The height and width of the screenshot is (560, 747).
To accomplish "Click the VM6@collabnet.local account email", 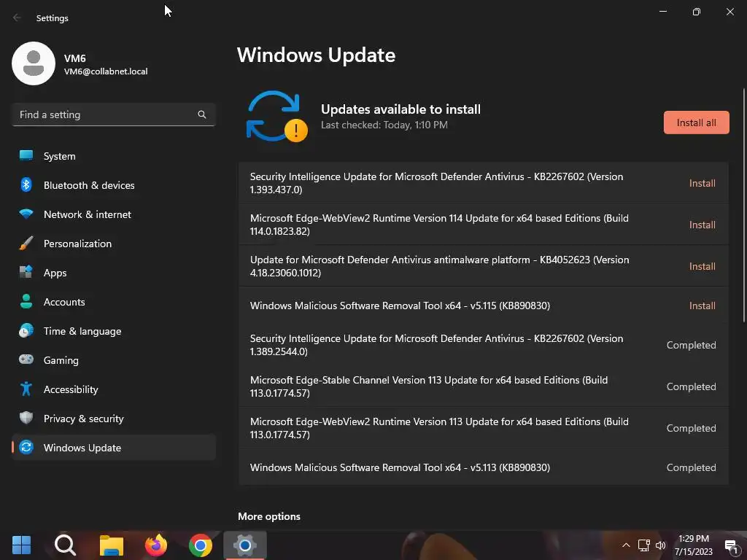I will (x=106, y=71).
